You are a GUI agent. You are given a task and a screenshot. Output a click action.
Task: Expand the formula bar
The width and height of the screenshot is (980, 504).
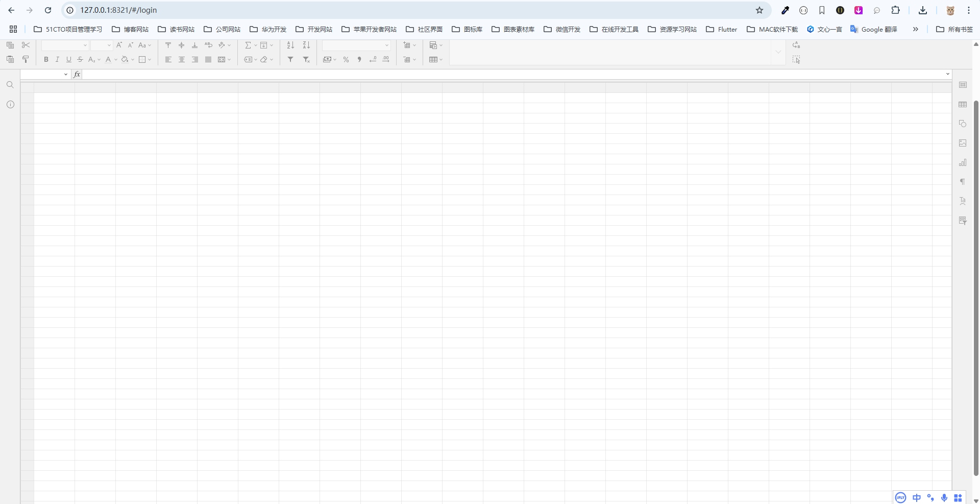(948, 74)
